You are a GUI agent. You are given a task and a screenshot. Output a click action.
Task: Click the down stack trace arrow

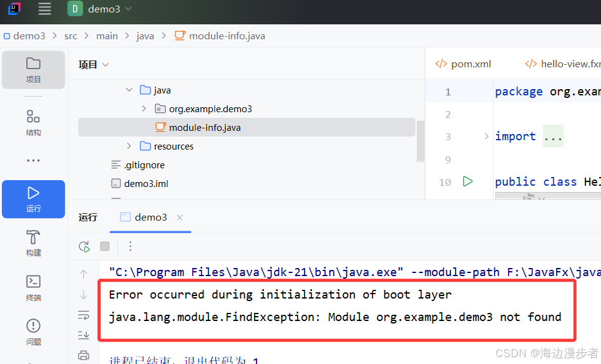tap(84, 295)
